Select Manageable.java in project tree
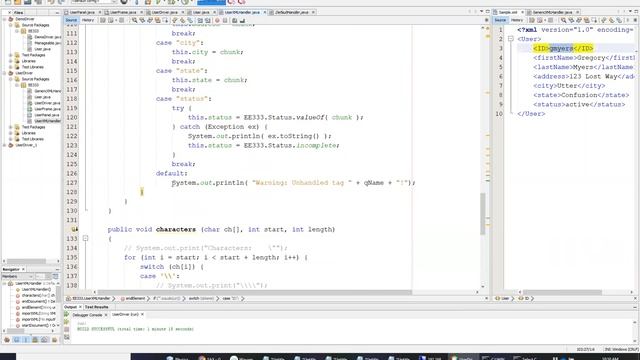This screenshot has height=360, width=640. point(47,43)
